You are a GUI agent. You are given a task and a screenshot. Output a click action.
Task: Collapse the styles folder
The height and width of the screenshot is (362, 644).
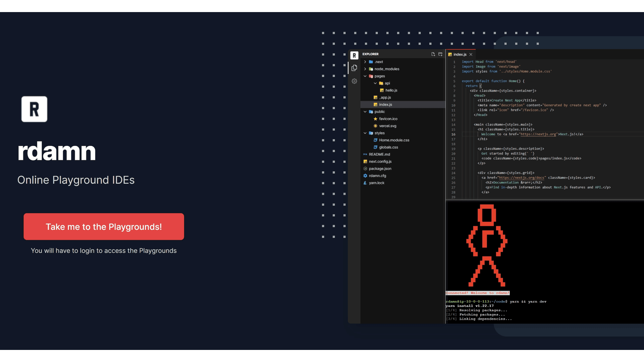click(365, 133)
